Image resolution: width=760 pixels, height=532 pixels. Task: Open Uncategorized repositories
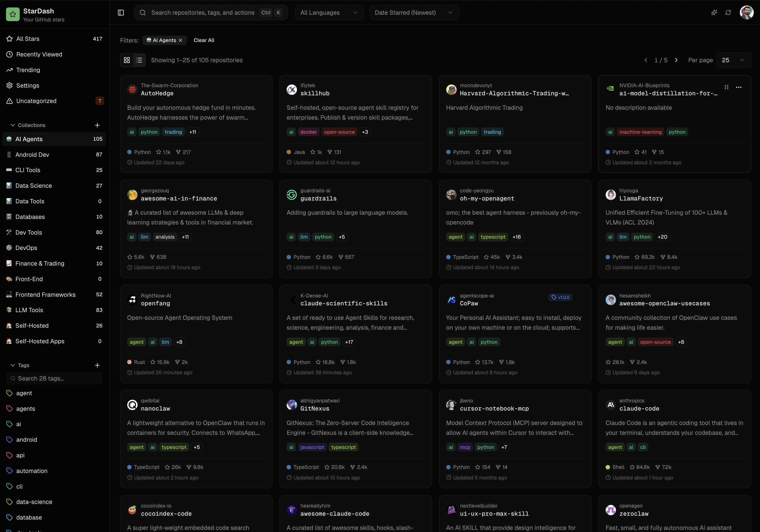[54, 101]
